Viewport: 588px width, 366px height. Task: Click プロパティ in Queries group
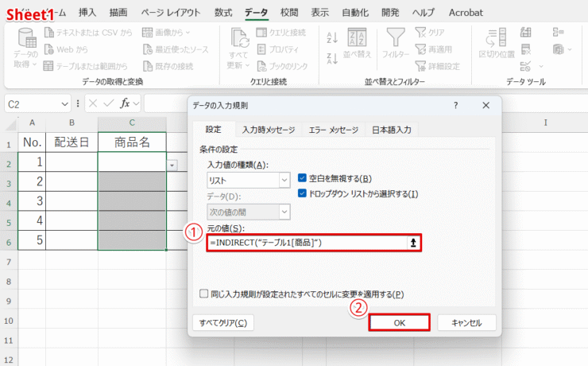(278, 49)
